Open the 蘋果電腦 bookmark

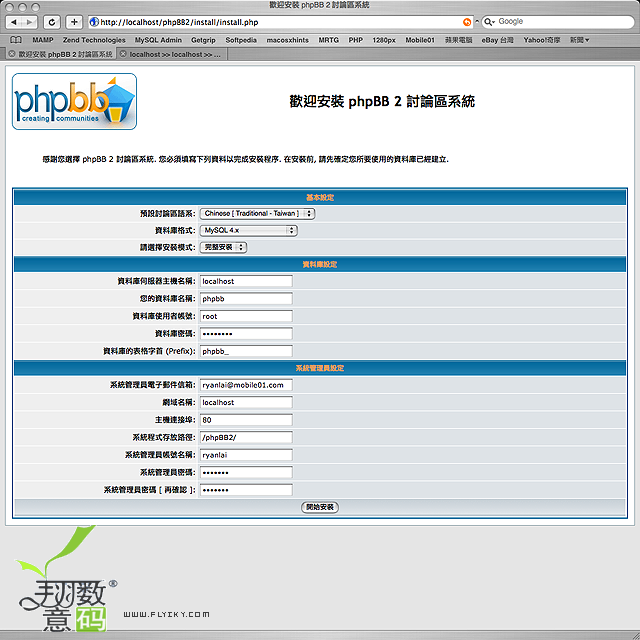click(x=458, y=40)
